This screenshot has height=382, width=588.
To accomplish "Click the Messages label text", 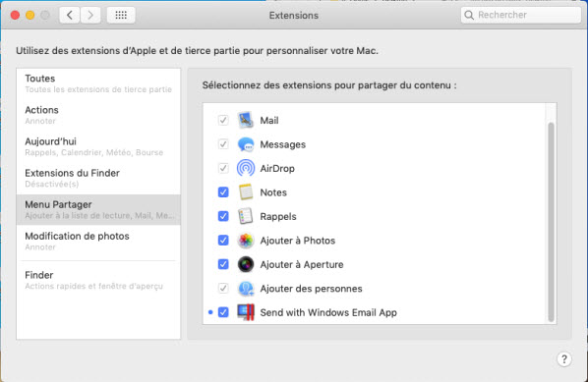I will pos(283,144).
